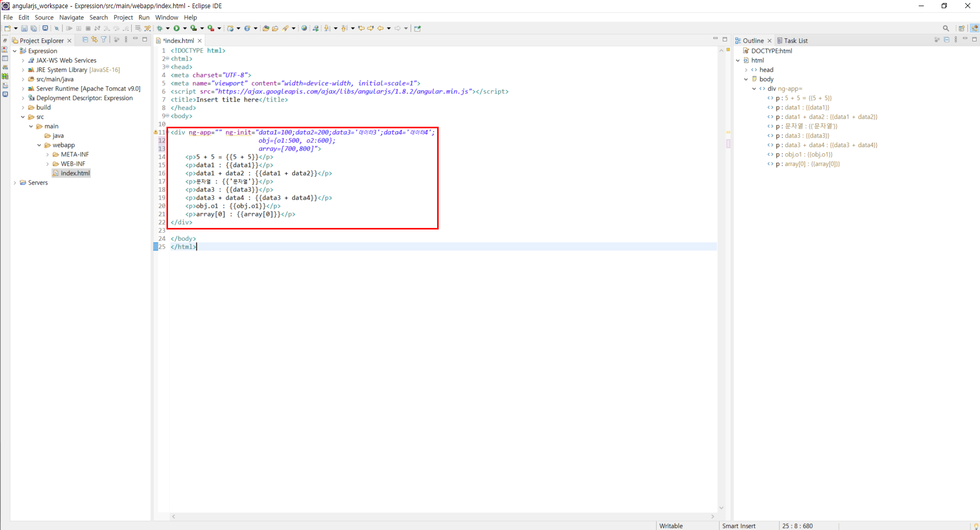Select the Java EE perspective icon
980x530 pixels.
pos(974,29)
